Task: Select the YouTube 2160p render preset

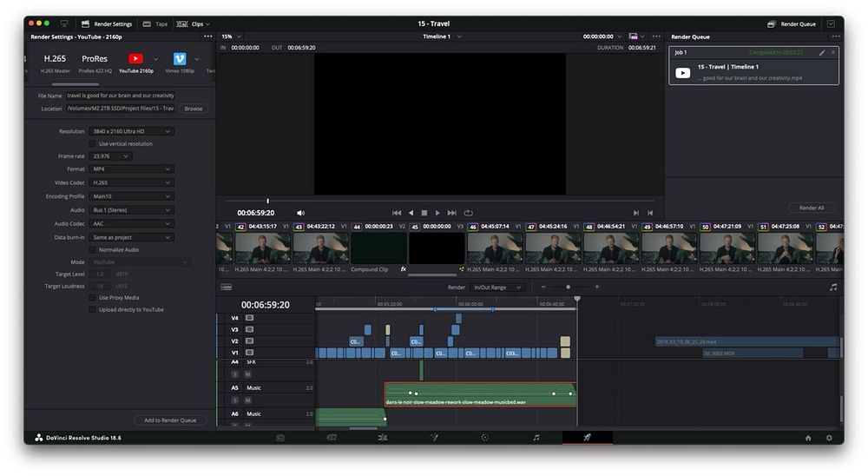Action: coord(135,59)
